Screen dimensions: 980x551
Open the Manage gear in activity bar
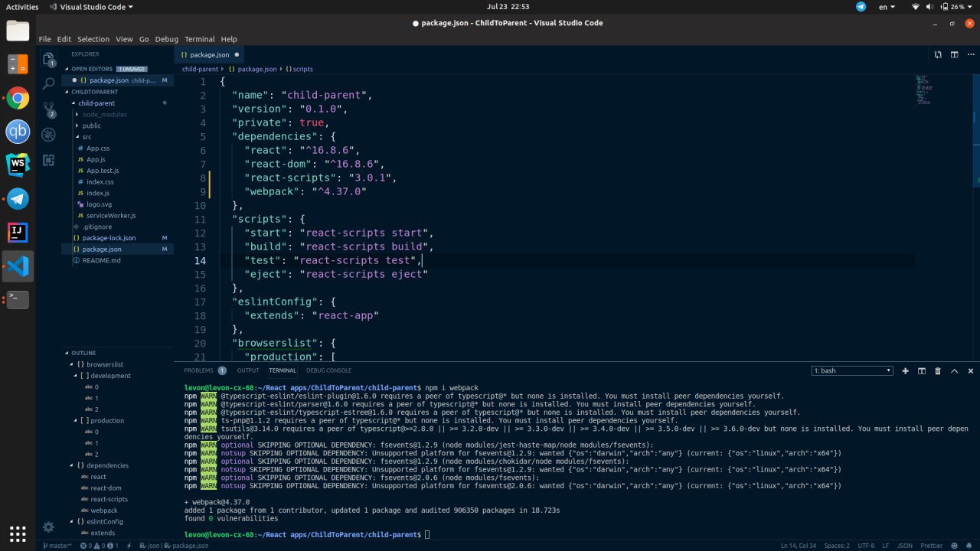click(48, 527)
